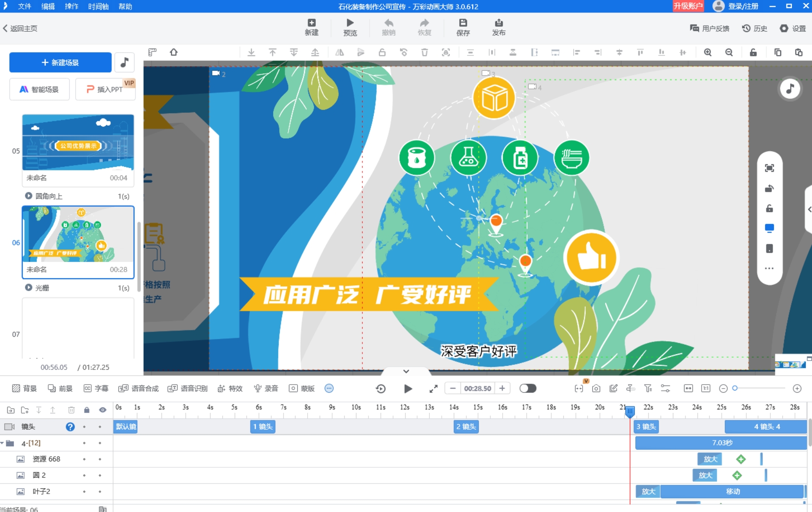Click 登录/注册 login link
The height and width of the screenshot is (512, 812).
pos(743,6)
